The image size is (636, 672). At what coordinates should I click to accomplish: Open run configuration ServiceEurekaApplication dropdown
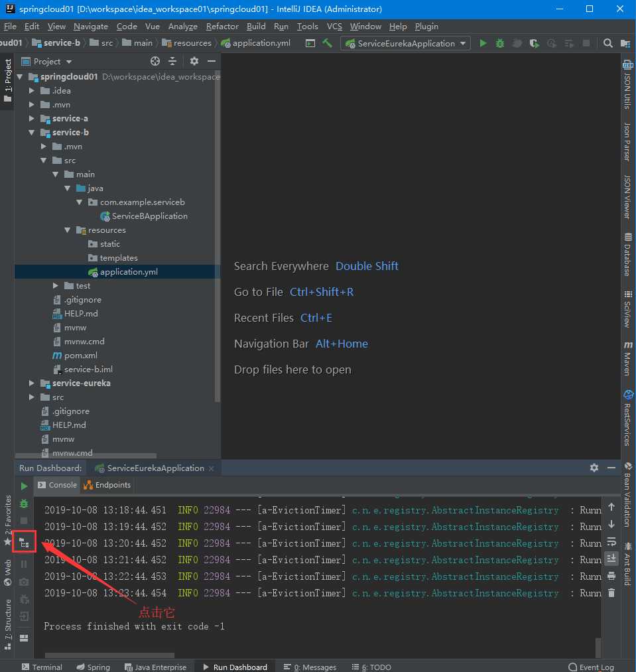coord(405,43)
